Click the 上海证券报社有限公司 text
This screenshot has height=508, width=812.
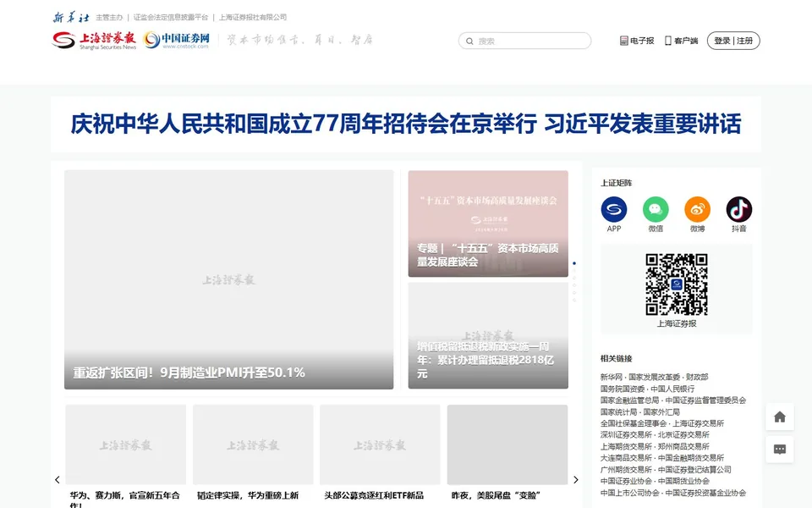click(253, 17)
